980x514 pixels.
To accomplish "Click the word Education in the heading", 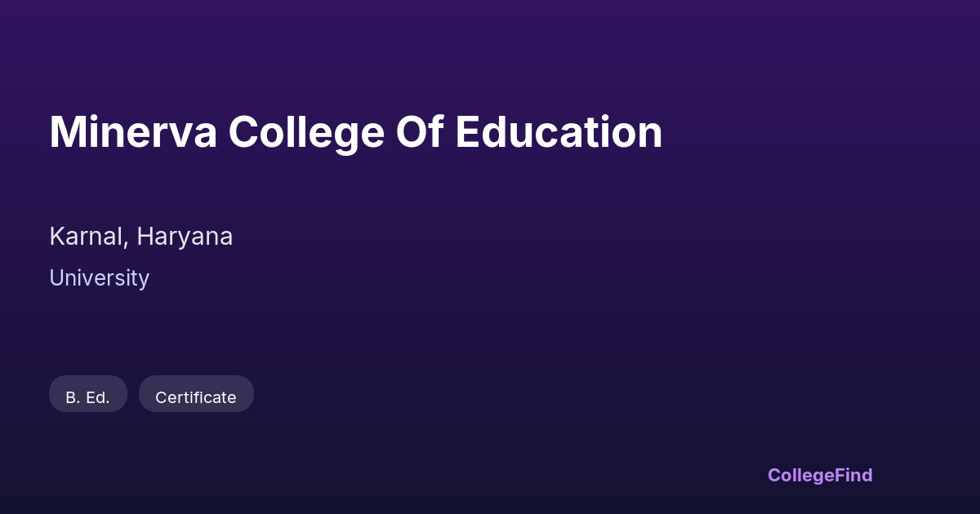I will (x=559, y=132).
